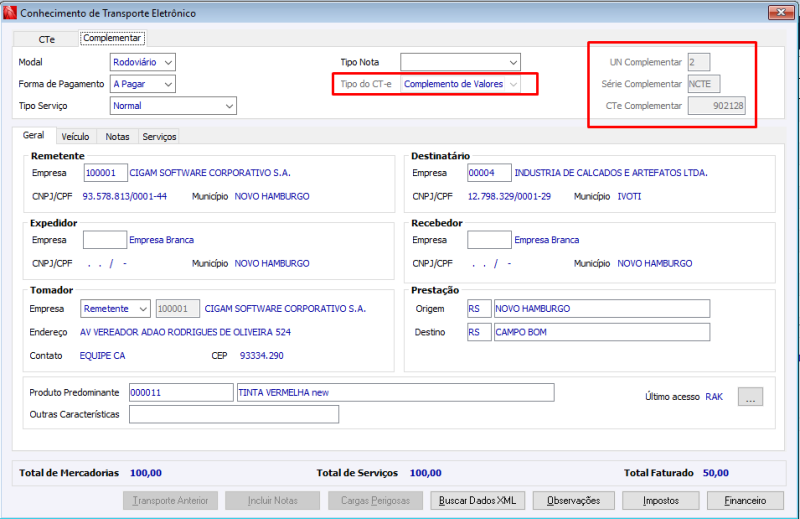
Task: Select the Total Faturado value 50,00
Action: [x=716, y=473]
